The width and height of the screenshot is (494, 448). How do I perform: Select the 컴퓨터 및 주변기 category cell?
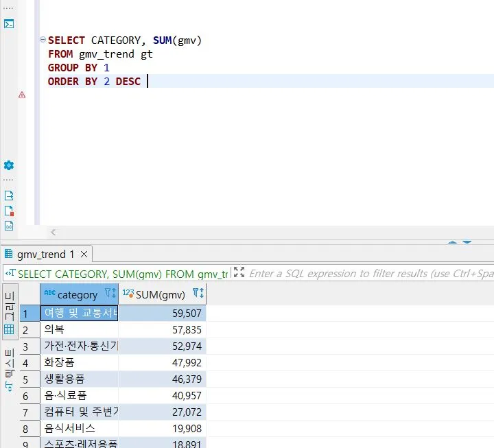coord(80,412)
